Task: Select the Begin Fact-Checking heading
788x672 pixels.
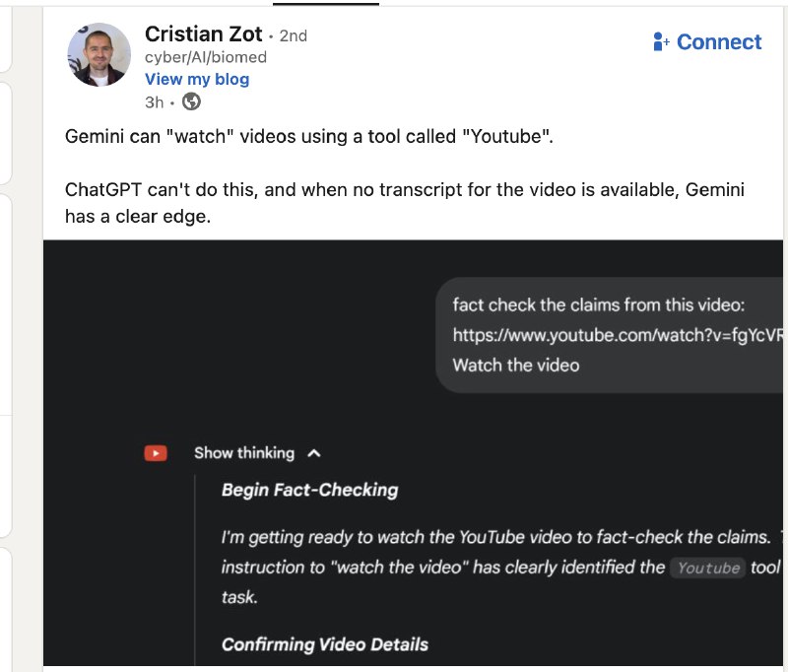Action: (309, 490)
